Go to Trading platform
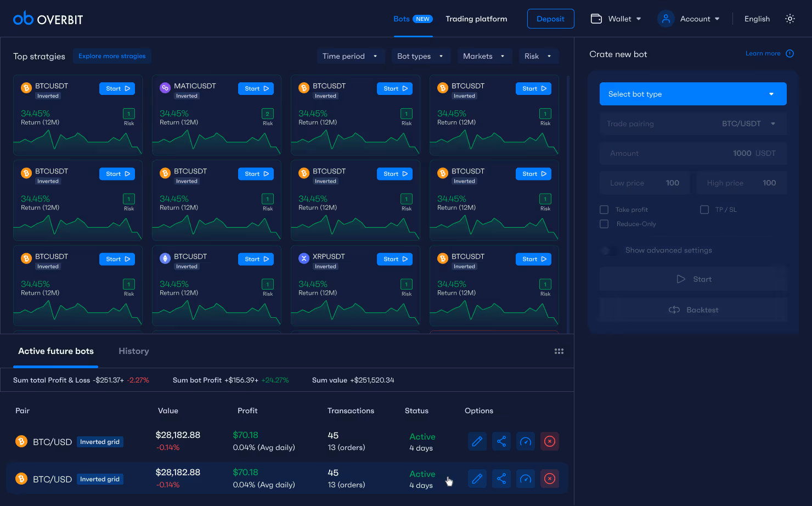 click(x=476, y=19)
